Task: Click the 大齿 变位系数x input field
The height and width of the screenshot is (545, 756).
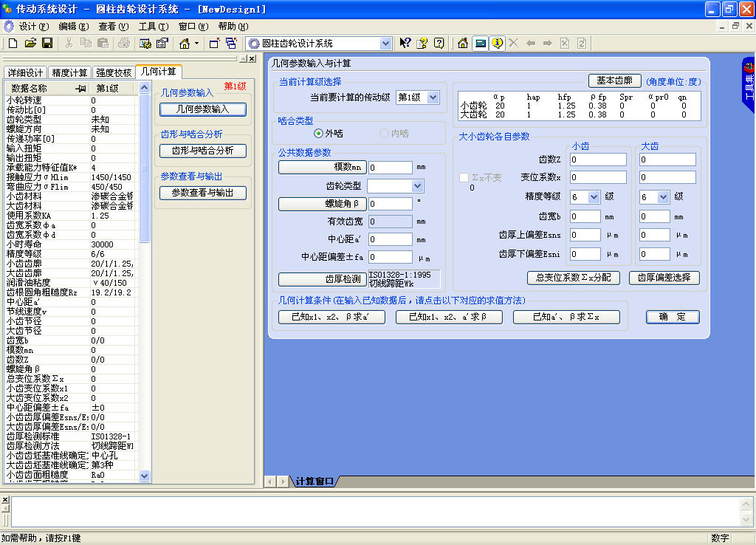Action: point(667,177)
